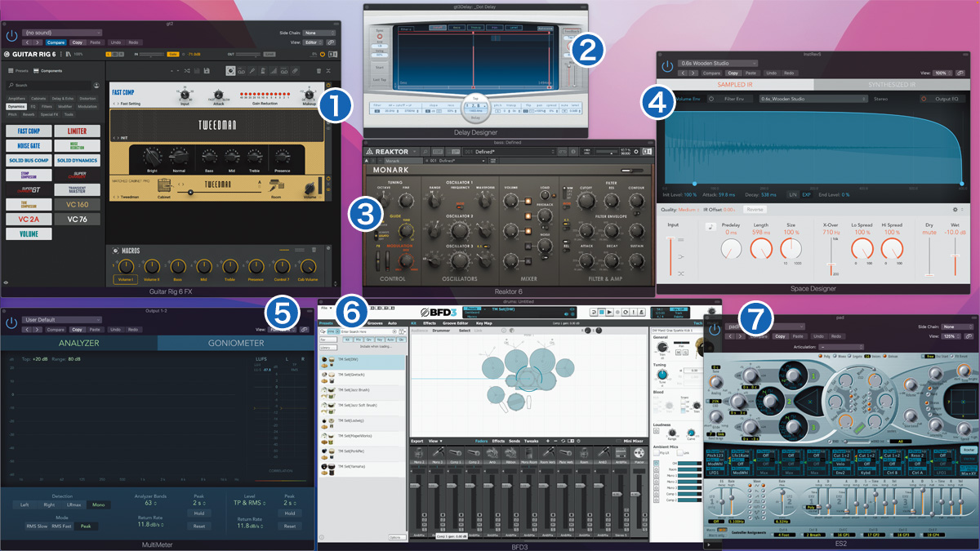Change Quality Medium dropdown in Space Designer
This screenshot has width=980, height=551.
click(x=688, y=209)
